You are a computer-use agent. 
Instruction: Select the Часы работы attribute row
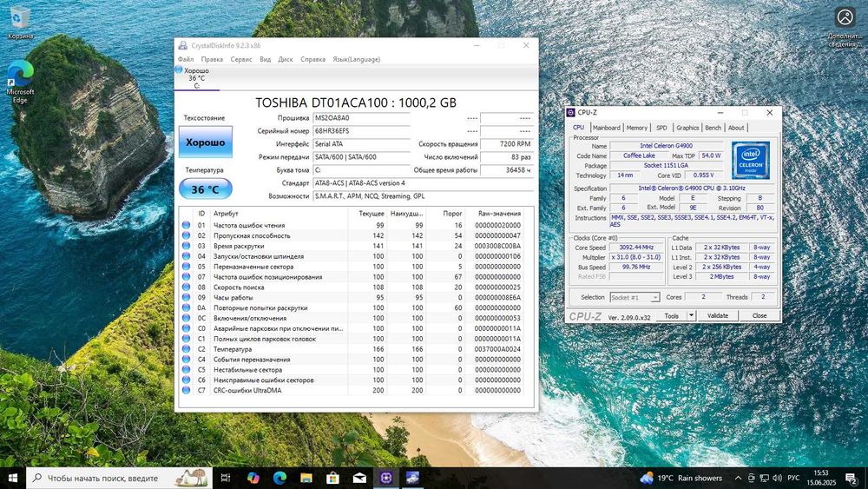pos(352,297)
